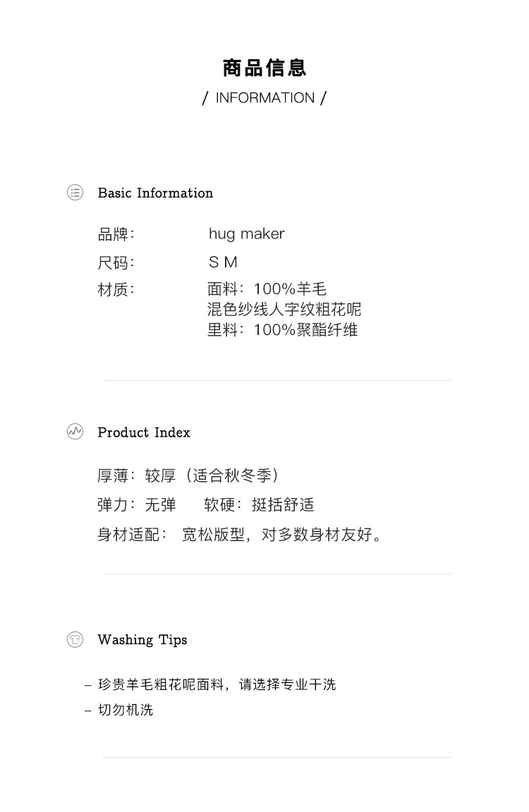The width and height of the screenshot is (529, 812).
Task: Click the waveform icon beside Product Index
Action: tap(75, 432)
